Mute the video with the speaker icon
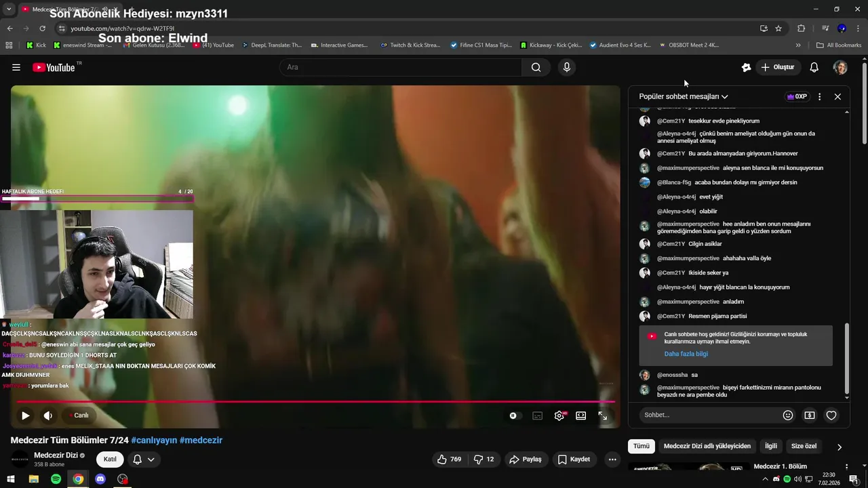 (48, 415)
